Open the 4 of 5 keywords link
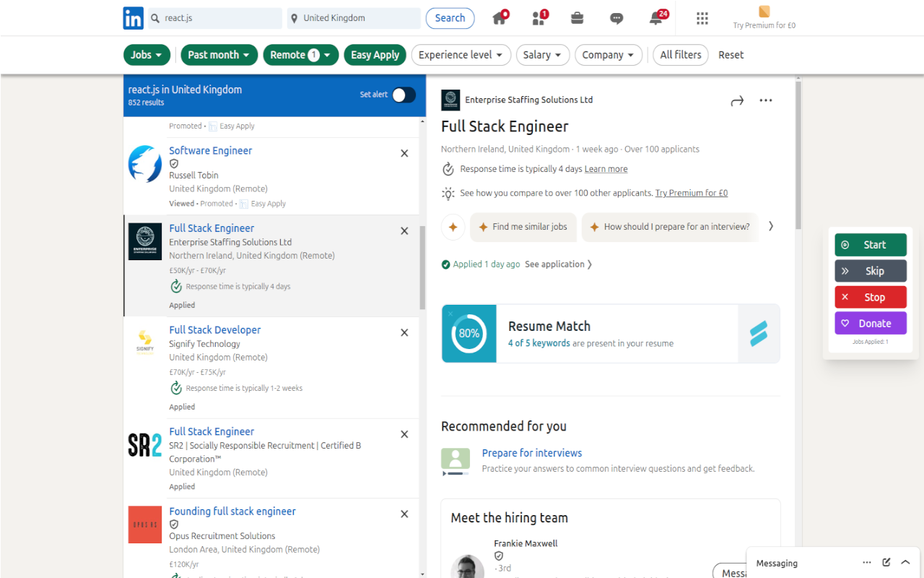This screenshot has width=924, height=578. pos(539,343)
